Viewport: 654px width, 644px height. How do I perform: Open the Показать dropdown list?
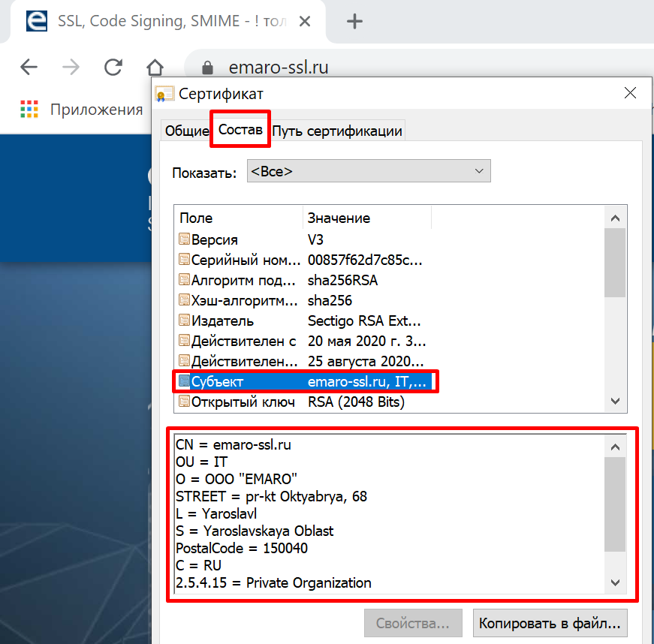368,171
